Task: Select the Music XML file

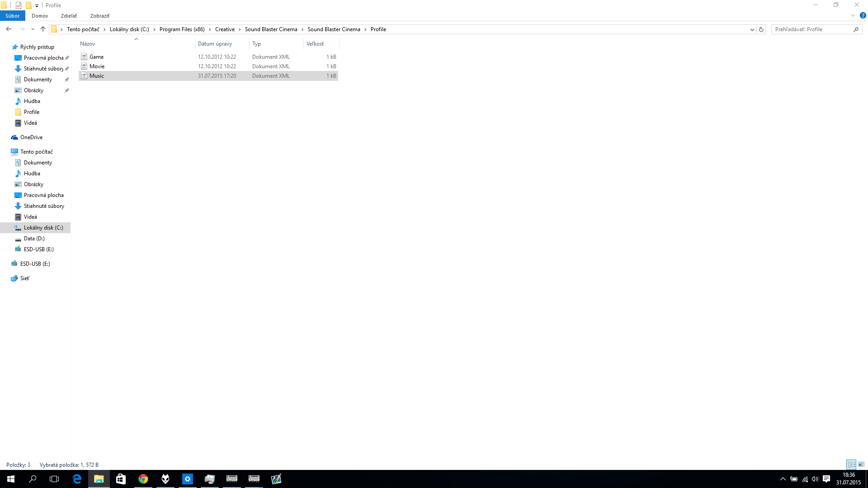Action: pyautogui.click(x=208, y=76)
